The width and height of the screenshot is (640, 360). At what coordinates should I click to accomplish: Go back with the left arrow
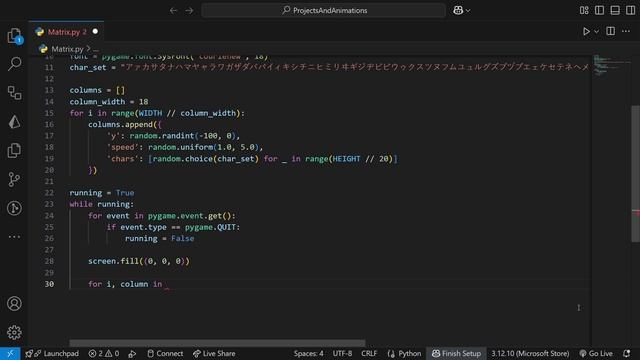(173, 11)
